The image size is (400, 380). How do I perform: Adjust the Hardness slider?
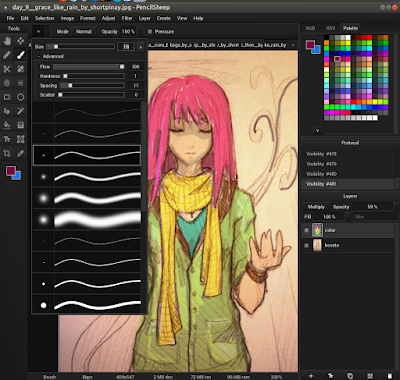94,76
